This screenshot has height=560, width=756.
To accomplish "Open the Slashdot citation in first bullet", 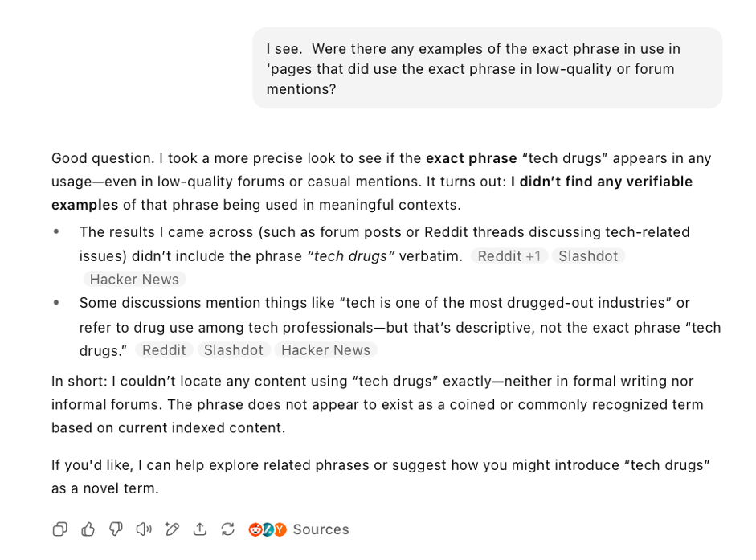I will click(x=588, y=256).
